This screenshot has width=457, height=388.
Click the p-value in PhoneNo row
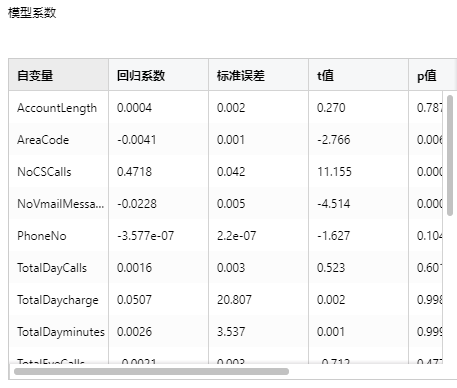tap(430, 236)
